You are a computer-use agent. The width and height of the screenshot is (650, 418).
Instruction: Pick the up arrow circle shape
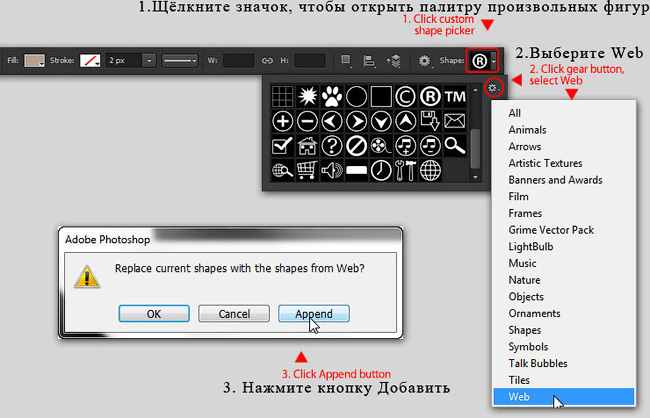405,122
